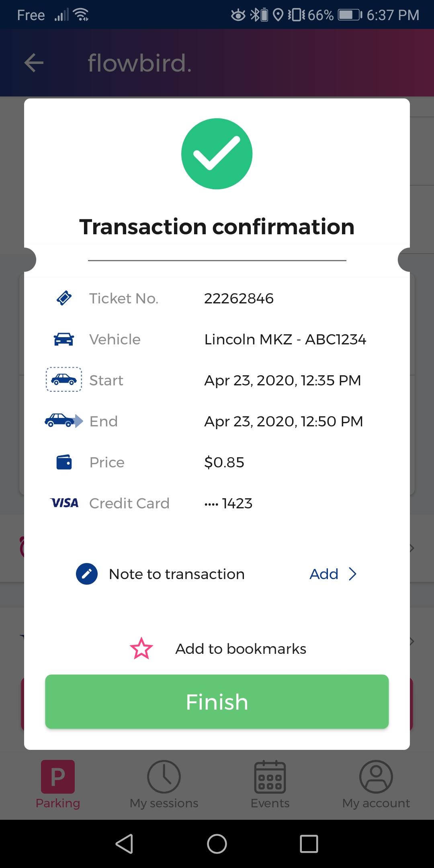Go back with the header arrow
Viewport: 434px width, 868px height.
point(34,63)
